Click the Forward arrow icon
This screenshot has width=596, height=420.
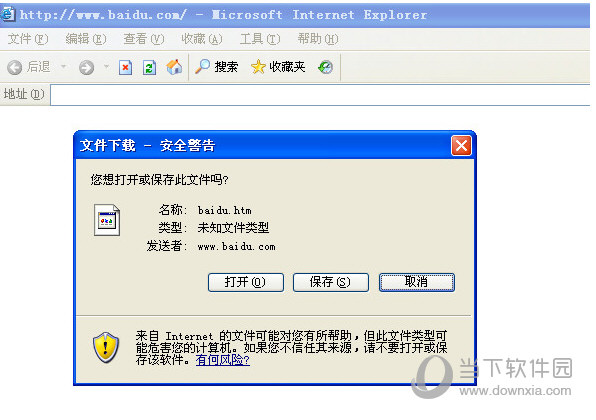pos(86,68)
